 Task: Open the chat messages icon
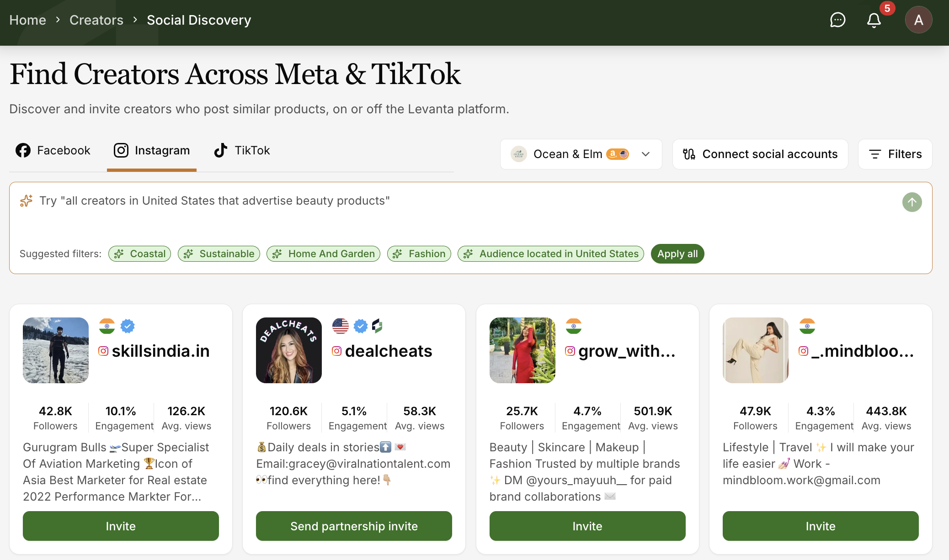(837, 20)
